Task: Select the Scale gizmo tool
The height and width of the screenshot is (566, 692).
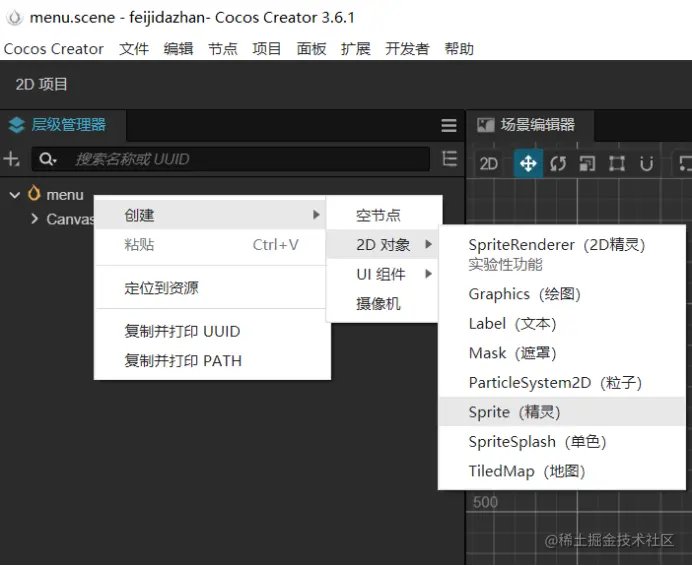Action: pos(587,164)
